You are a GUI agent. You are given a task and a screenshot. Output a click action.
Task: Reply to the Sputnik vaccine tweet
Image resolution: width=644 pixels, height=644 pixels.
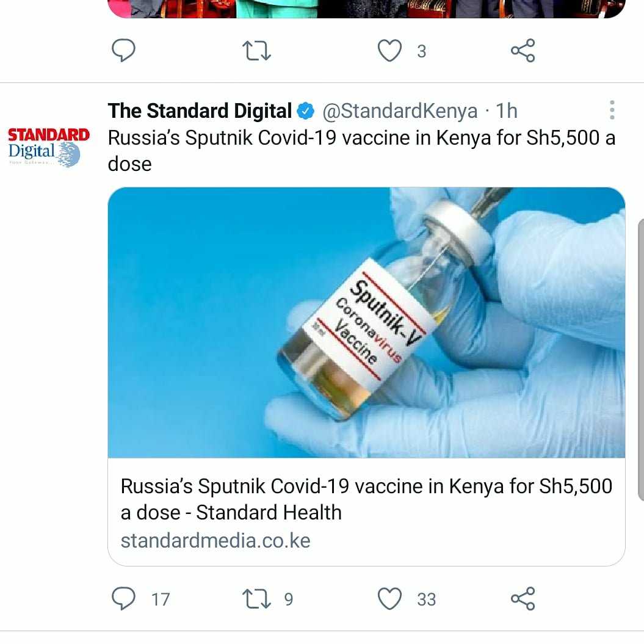123,598
